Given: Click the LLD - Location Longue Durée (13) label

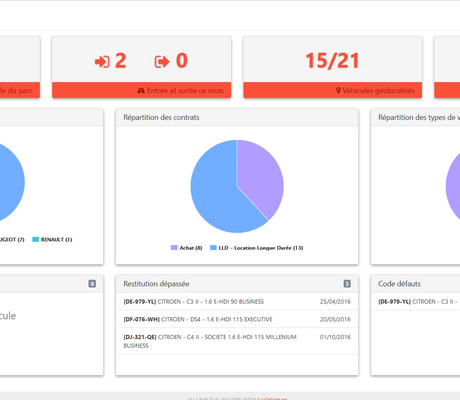Looking at the screenshot, I should click(x=261, y=248).
